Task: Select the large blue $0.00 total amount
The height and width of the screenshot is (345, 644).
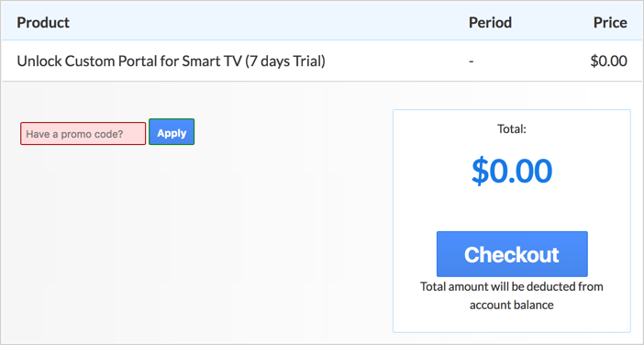Action: [x=512, y=171]
